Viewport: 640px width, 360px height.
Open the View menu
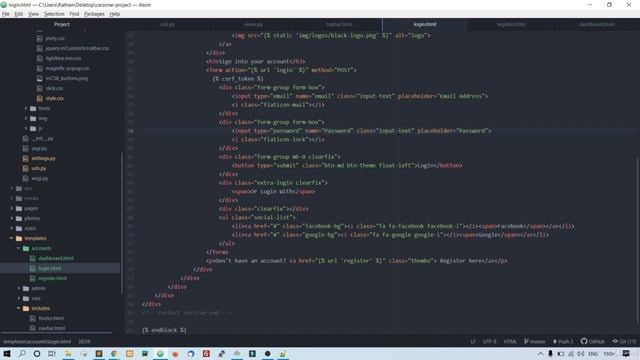point(33,14)
